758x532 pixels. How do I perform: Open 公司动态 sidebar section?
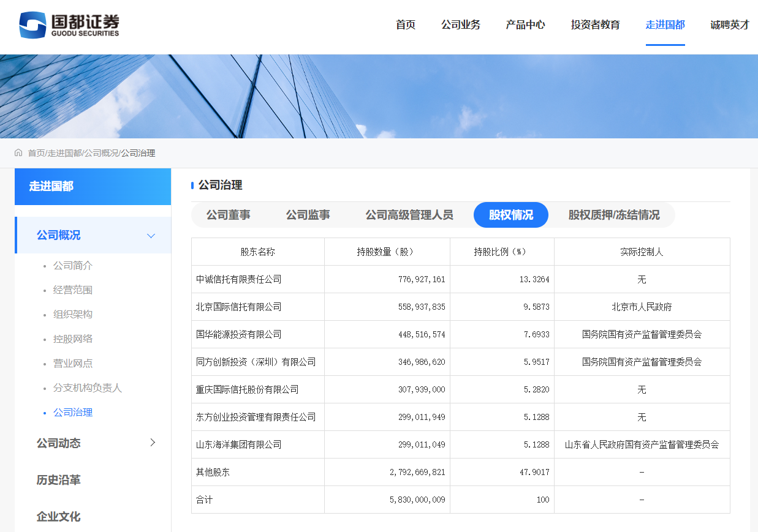(59, 443)
